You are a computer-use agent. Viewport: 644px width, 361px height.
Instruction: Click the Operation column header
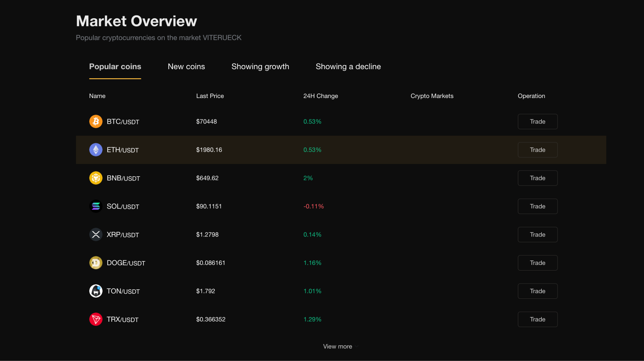click(531, 96)
